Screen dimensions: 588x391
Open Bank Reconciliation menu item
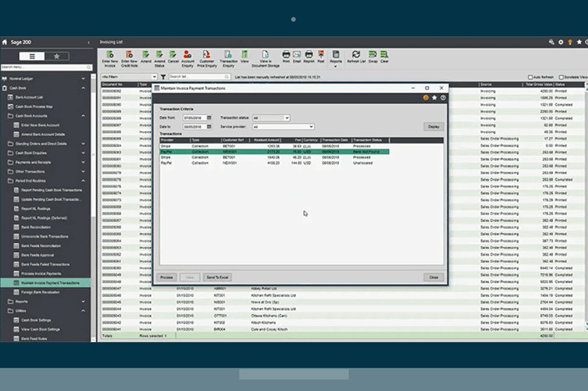point(36,228)
